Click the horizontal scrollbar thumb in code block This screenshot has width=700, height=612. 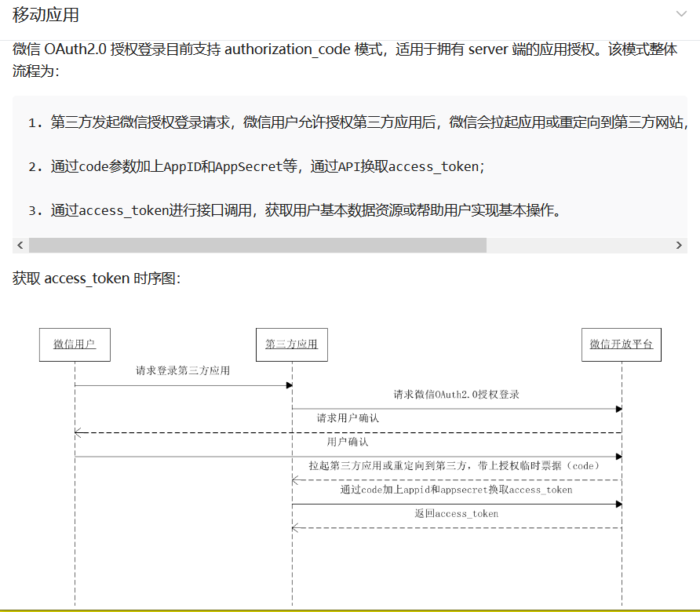tap(257, 245)
